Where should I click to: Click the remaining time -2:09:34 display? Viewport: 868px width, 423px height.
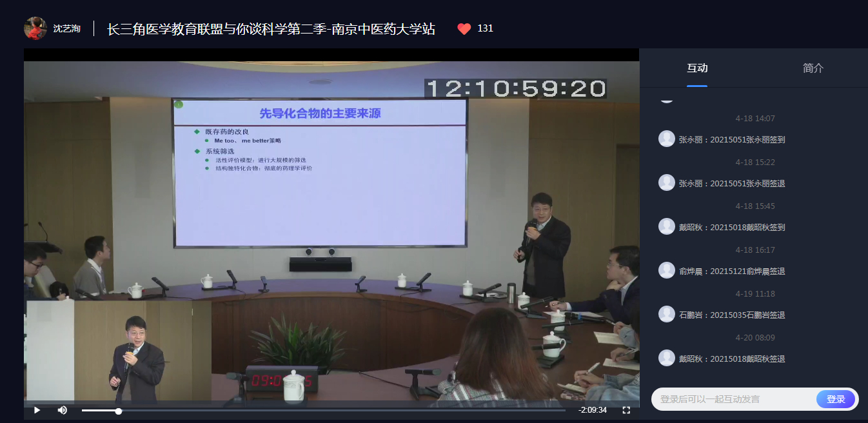coord(592,410)
